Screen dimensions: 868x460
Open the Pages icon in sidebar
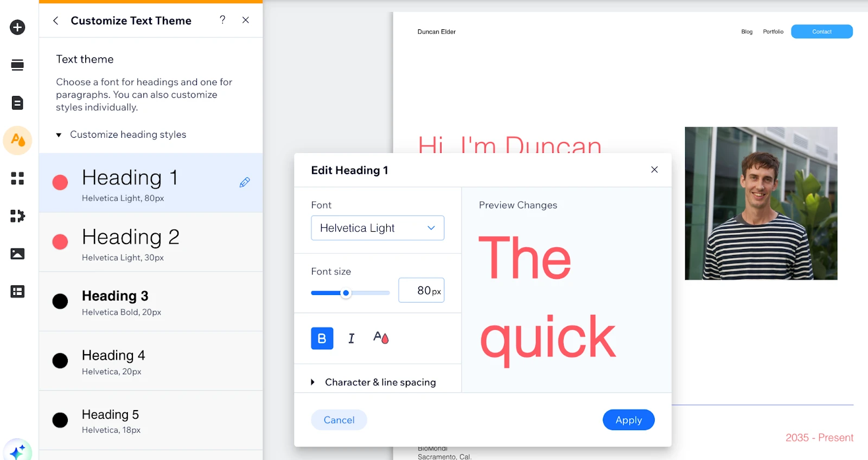point(17,103)
